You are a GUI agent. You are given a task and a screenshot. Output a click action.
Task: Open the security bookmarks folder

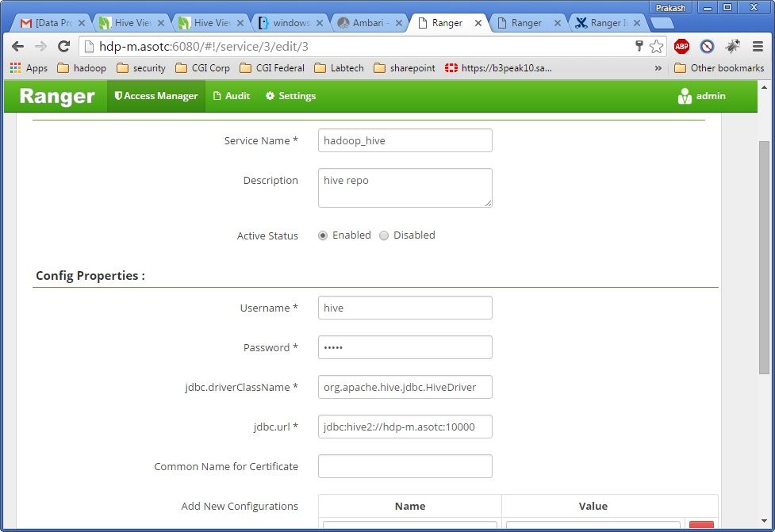[x=141, y=68]
